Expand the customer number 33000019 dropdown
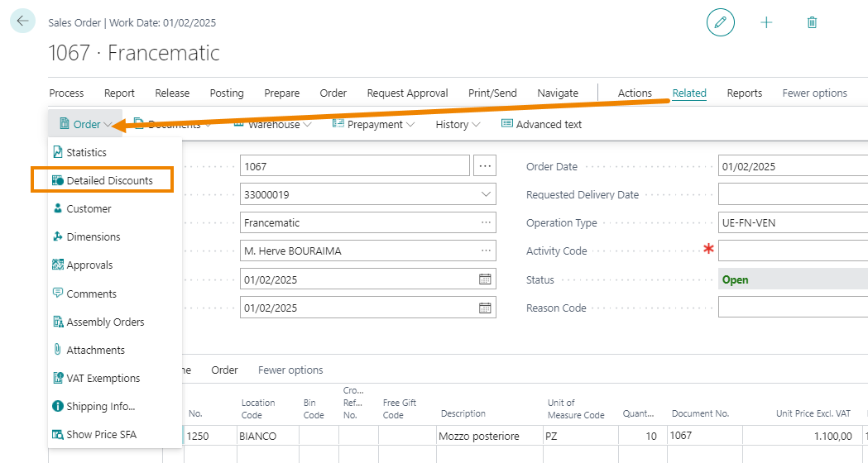868x463 pixels. coord(486,194)
